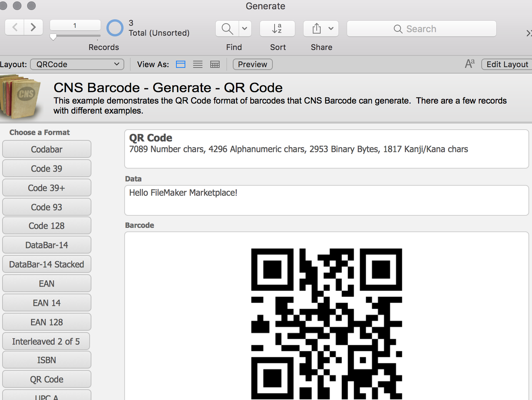Click the Preview button
532x400 pixels.
[252, 64]
